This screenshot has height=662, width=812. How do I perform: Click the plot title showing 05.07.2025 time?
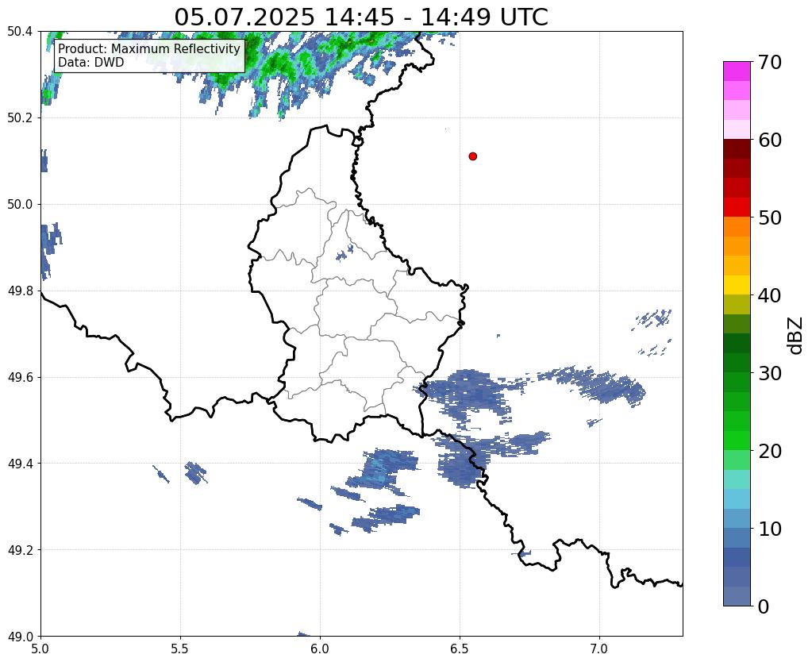coord(361,17)
